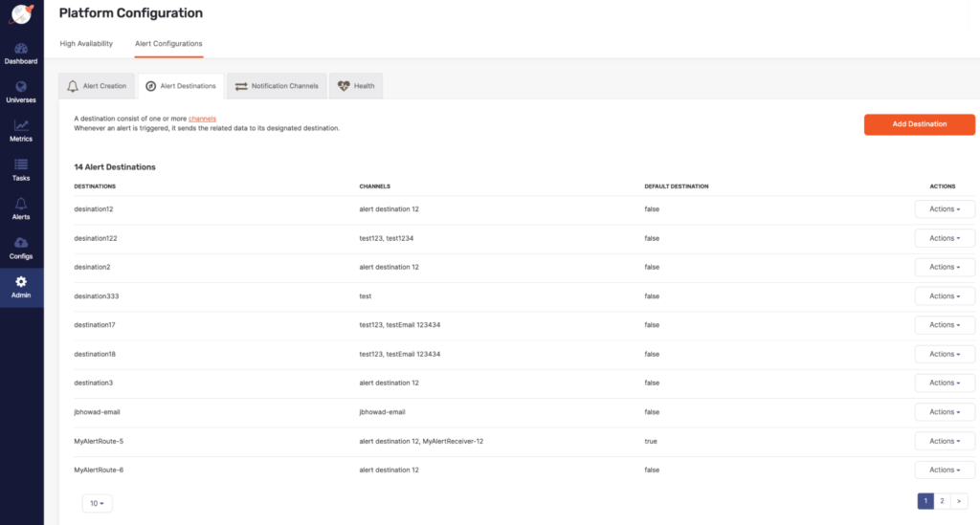Click the destination name MyAlertRoute-5

[x=99, y=442]
